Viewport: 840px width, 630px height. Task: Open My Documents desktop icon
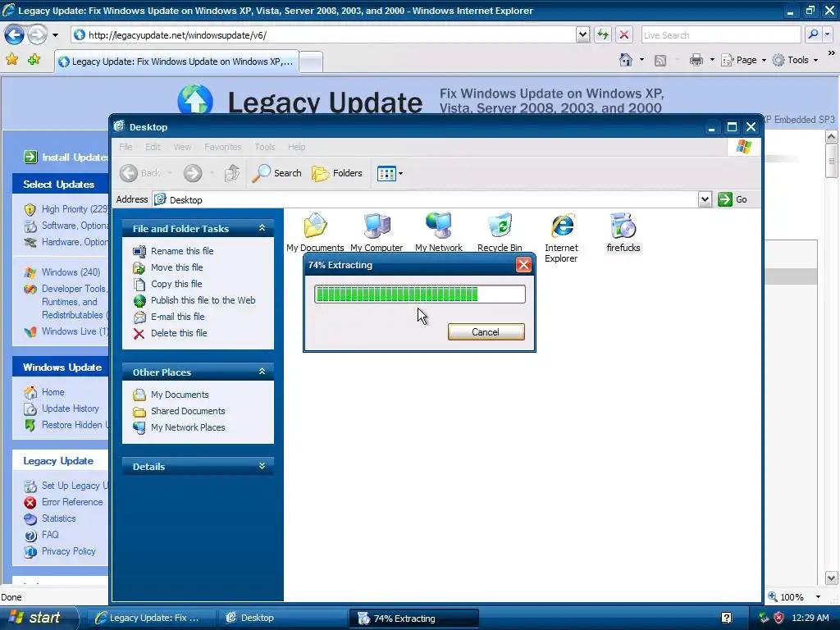(315, 232)
